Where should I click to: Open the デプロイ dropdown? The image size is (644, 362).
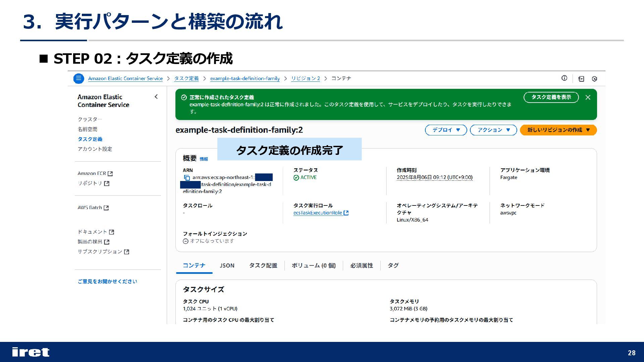pos(446,130)
